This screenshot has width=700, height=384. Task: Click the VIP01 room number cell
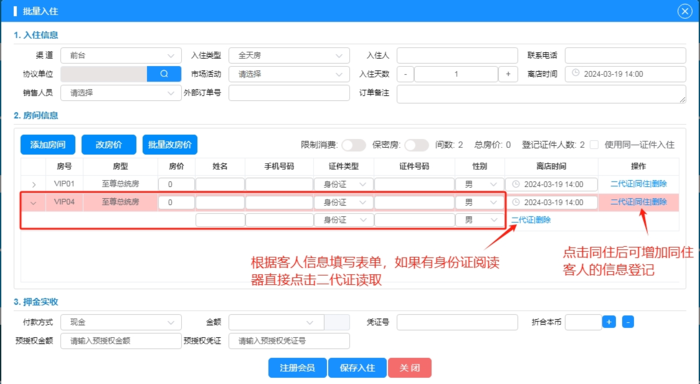pos(64,184)
